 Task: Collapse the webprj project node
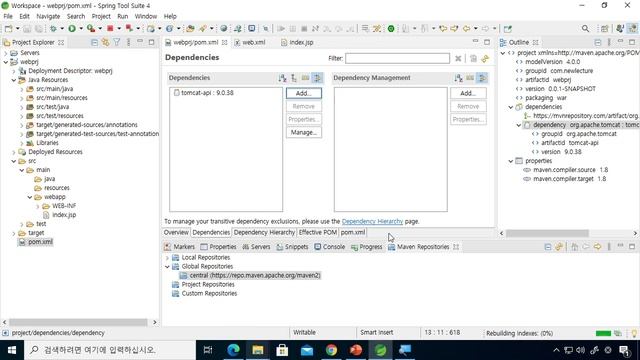(6, 62)
